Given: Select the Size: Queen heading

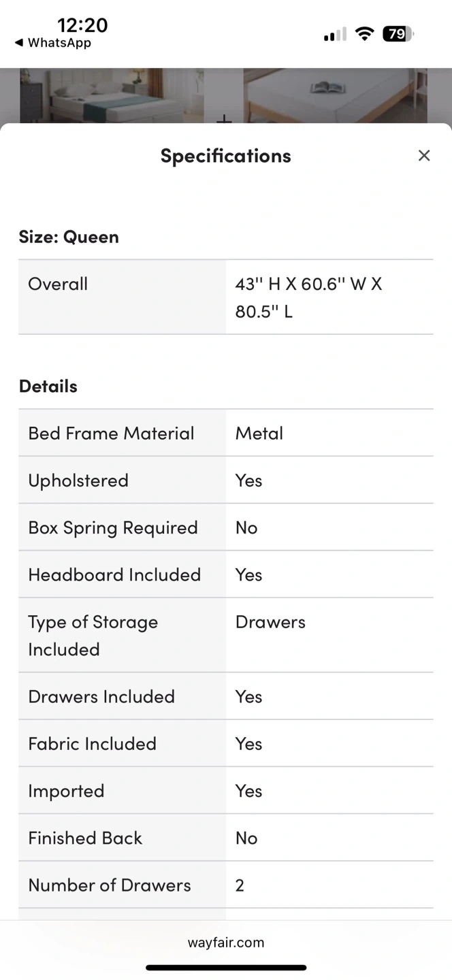Looking at the screenshot, I should point(69,237).
